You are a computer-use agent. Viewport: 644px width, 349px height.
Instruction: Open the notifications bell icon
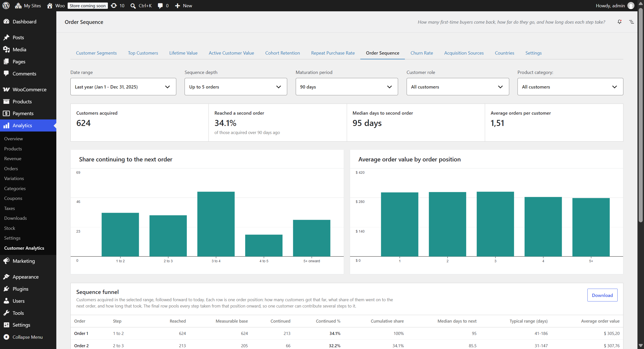tap(619, 22)
